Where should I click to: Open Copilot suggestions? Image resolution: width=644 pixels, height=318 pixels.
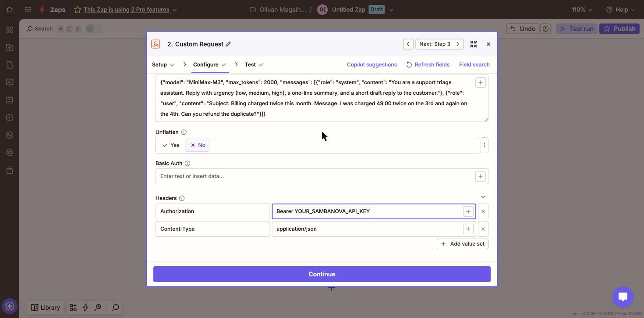(x=372, y=64)
